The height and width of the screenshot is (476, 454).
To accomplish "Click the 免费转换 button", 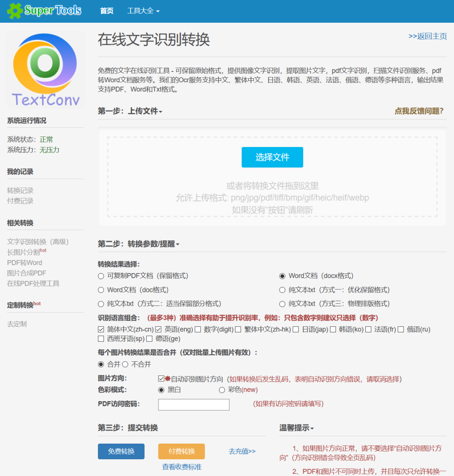I will [x=121, y=451].
